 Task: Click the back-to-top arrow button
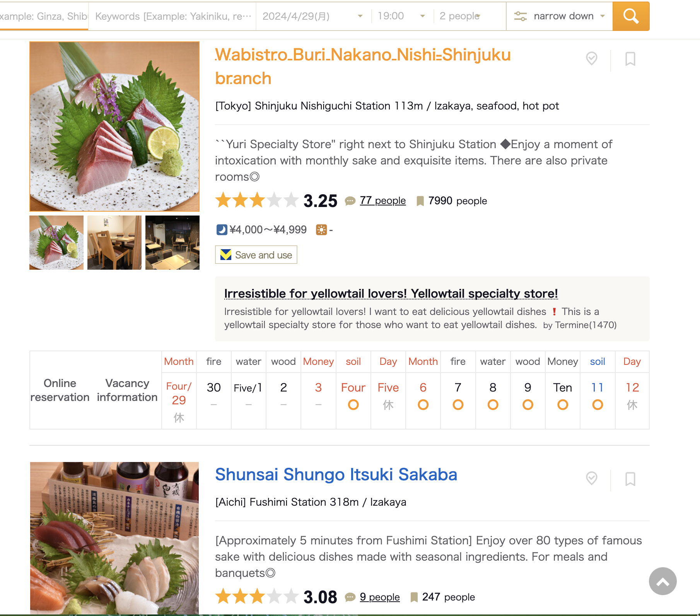click(x=662, y=581)
